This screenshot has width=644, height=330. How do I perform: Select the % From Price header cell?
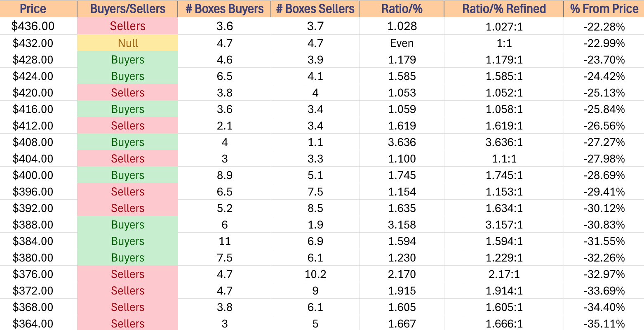click(x=604, y=9)
